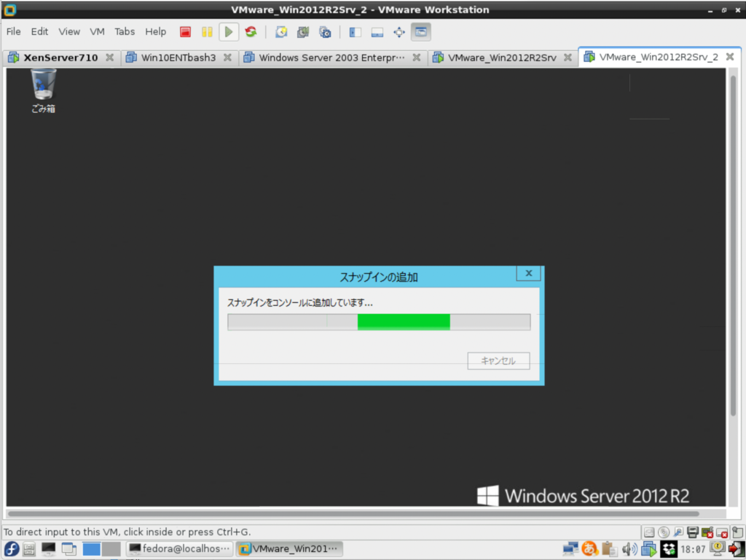Screen dimensions: 746x560
Task: Click the VMware tray icon
Action: click(x=648, y=549)
